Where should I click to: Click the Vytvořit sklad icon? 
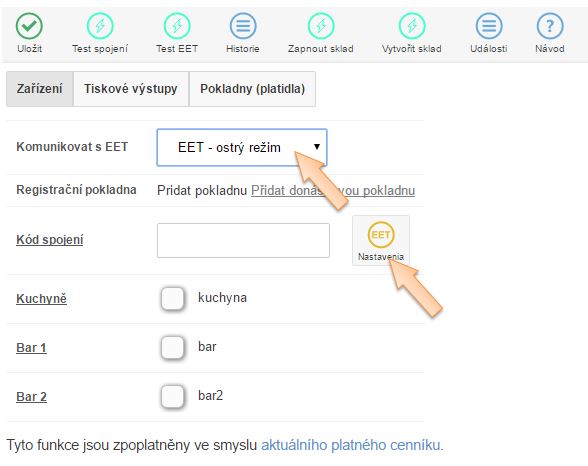[x=412, y=26]
